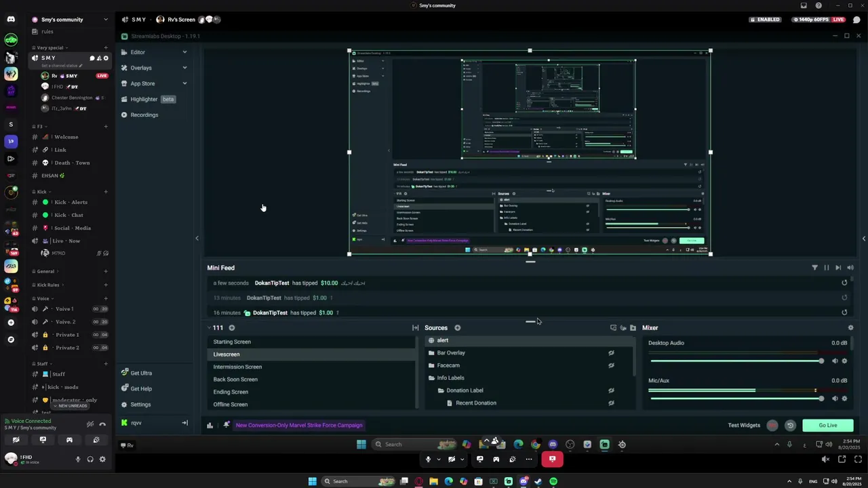This screenshot has height=488, width=868.
Task: Toggle noise suppression icon in voice panel
Action: 90,424
